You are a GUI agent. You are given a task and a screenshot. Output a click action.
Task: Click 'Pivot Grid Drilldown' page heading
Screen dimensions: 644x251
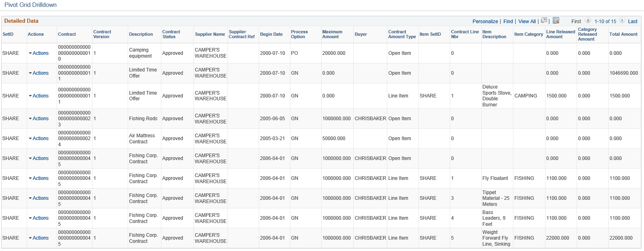[30, 5]
